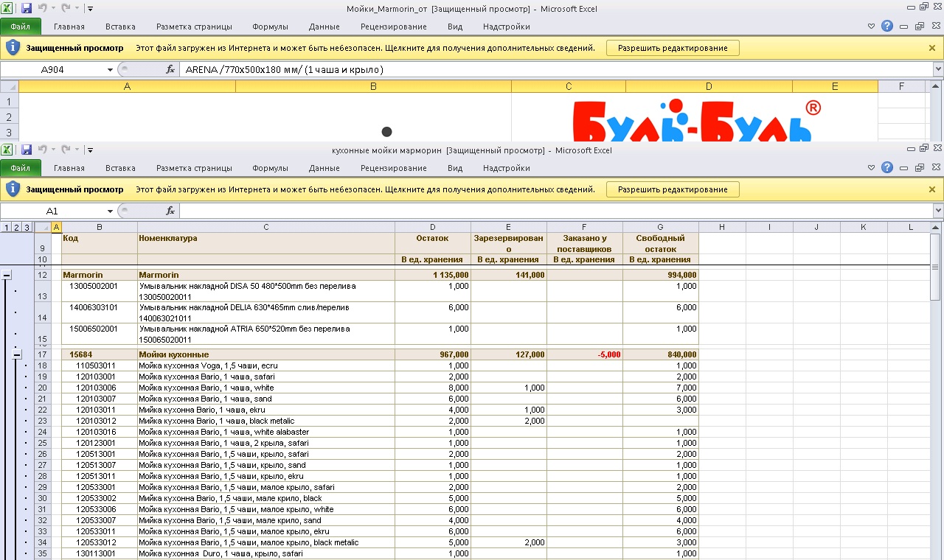This screenshot has width=944, height=560.
Task: Select the 'Умывальник накладной DELIA 630*465mm' cell
Action: point(266,312)
